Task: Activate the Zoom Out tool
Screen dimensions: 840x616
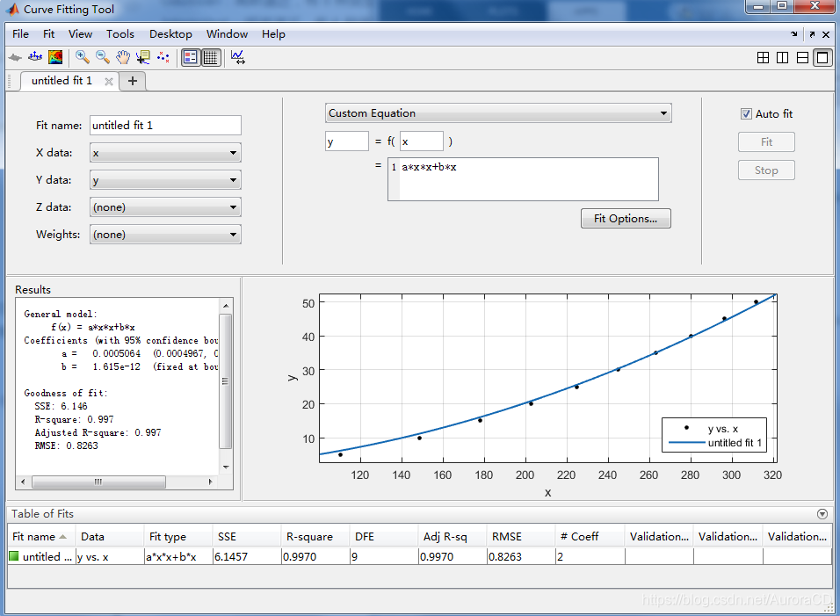Action: pos(102,57)
